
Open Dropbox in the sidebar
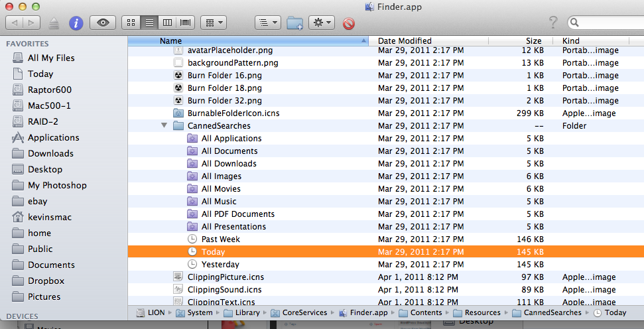pos(46,281)
